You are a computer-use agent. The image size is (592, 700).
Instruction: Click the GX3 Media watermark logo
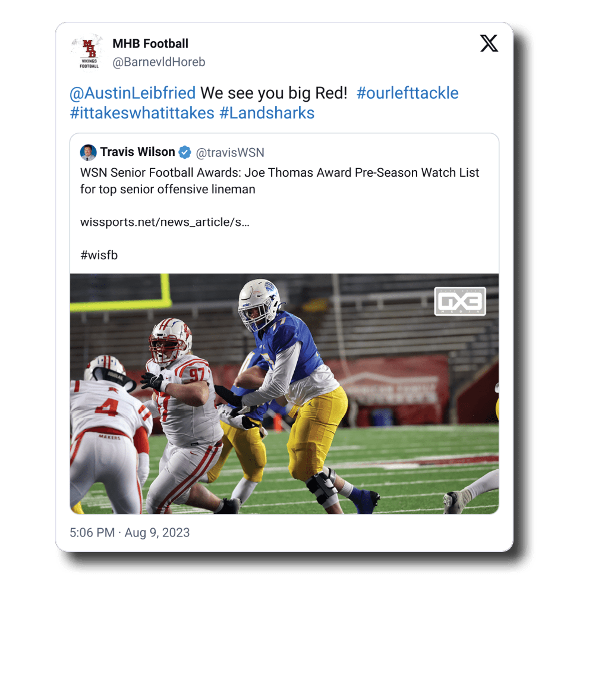point(459,301)
